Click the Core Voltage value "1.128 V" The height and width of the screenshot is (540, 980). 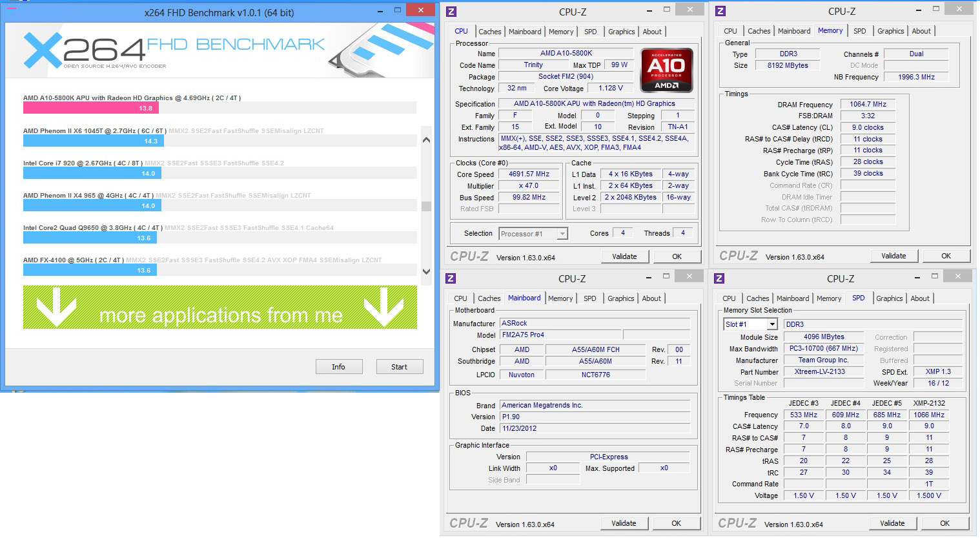pos(610,88)
